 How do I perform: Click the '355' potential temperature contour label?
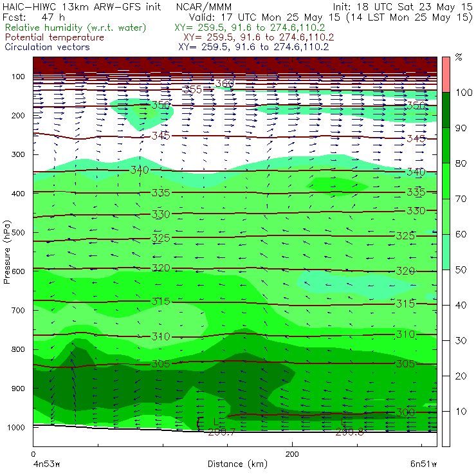[192, 89]
